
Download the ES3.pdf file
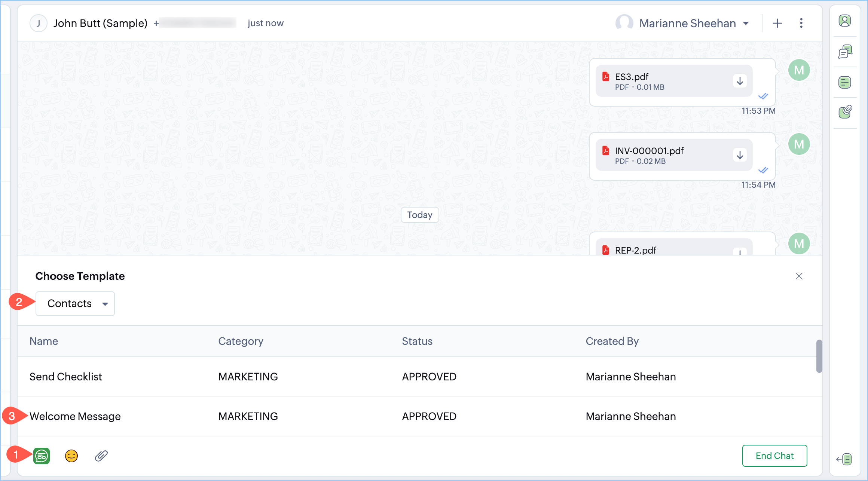(740, 81)
